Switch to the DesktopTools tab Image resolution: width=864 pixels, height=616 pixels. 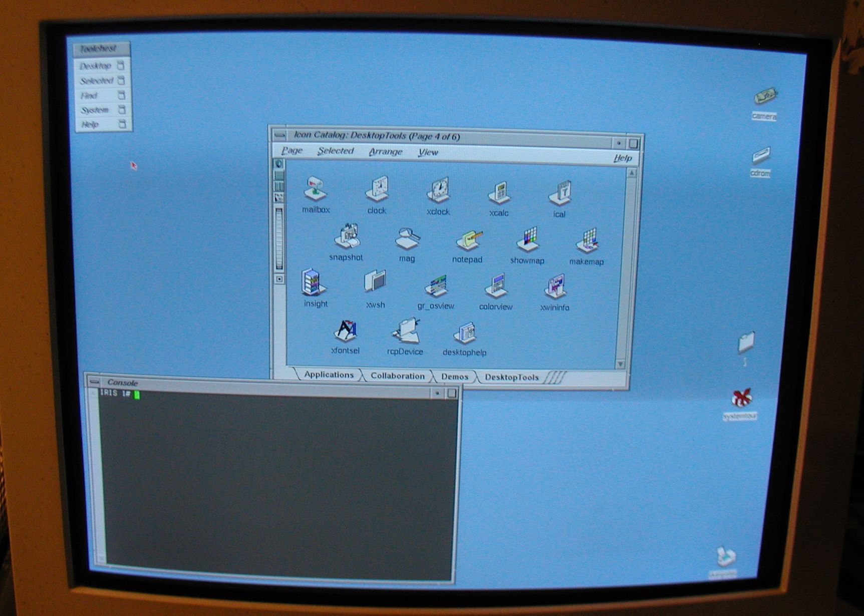click(511, 378)
